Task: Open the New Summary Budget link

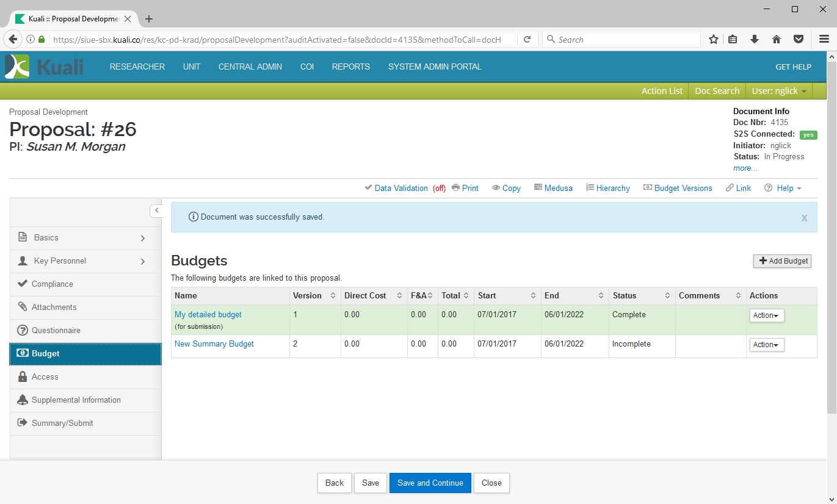Action: click(x=214, y=344)
